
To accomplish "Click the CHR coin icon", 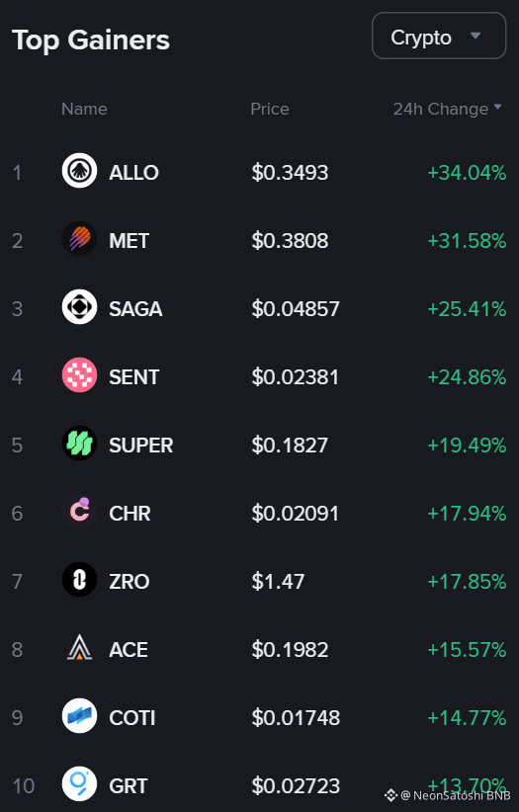I will pyautogui.click(x=79, y=512).
